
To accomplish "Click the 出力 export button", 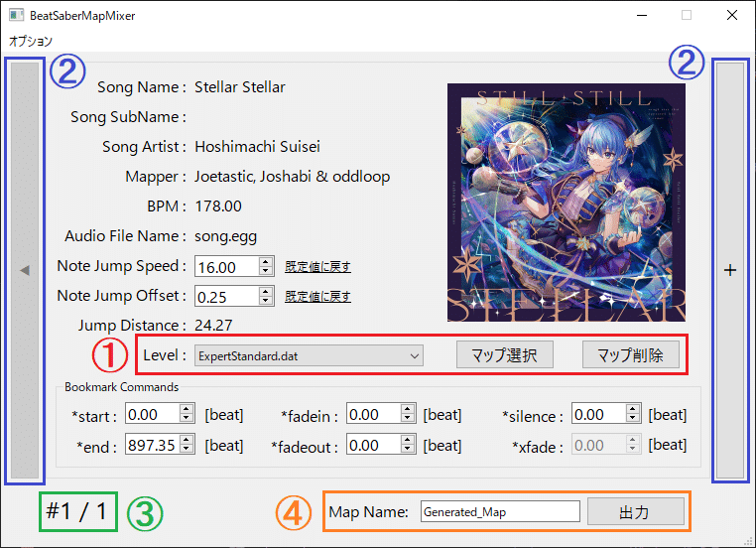I will pos(636,511).
